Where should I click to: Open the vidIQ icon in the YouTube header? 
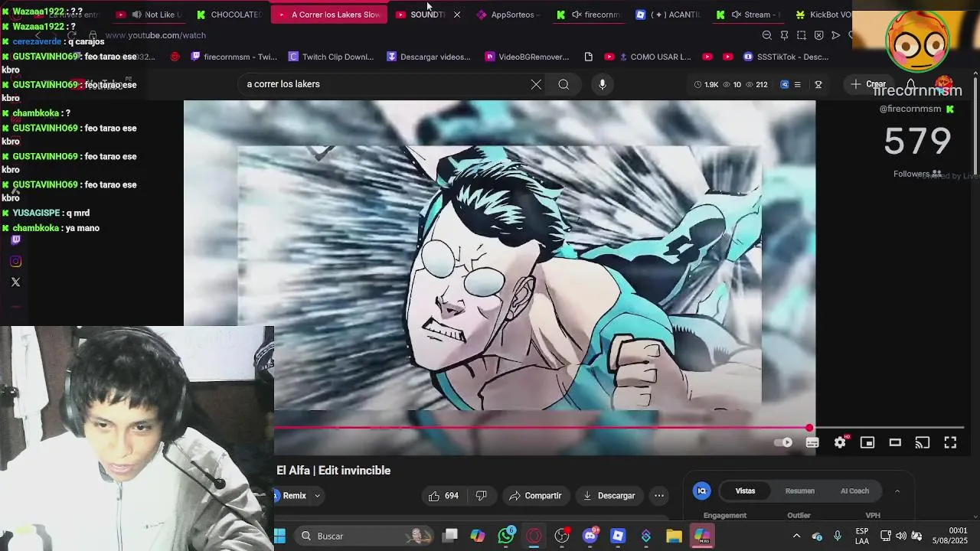click(784, 84)
